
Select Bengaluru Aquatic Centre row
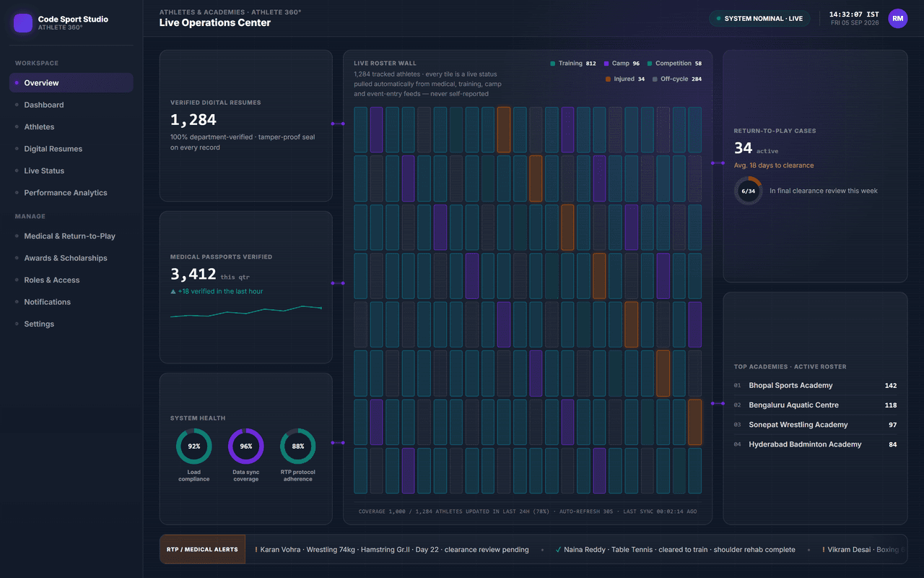(816, 405)
